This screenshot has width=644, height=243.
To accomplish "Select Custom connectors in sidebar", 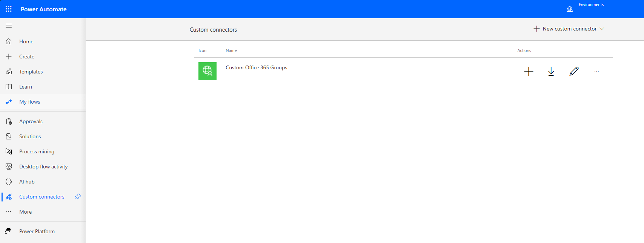I will (42, 197).
